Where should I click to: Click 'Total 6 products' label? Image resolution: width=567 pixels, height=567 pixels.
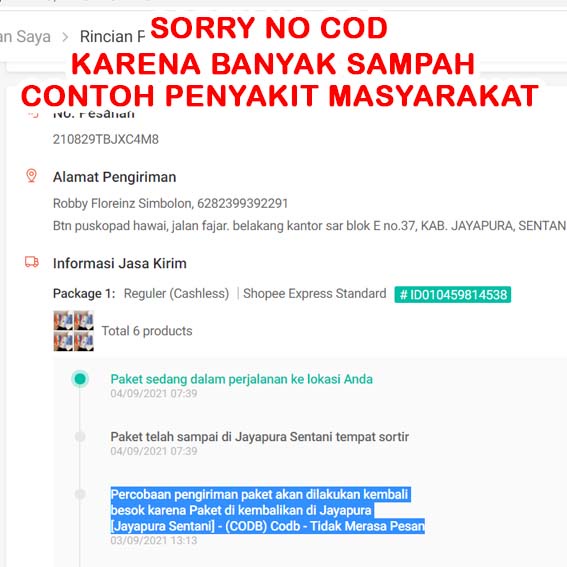(147, 331)
